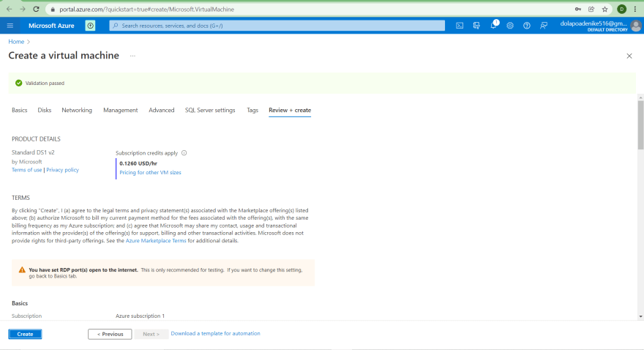Click the PRODUCT DETAILS heading
644x350 pixels.
point(36,139)
